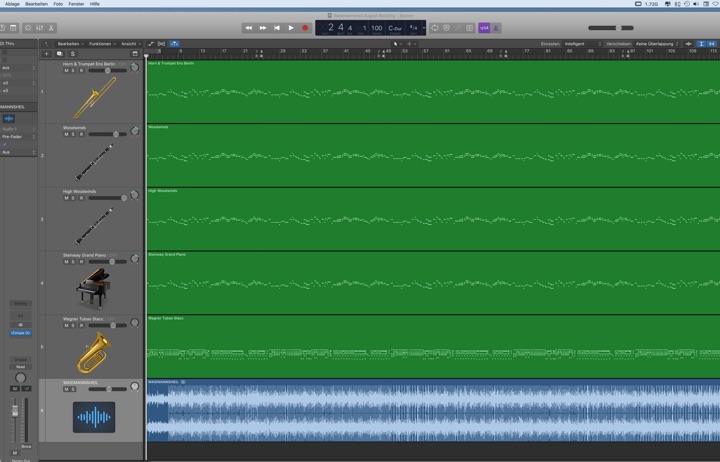Image resolution: width=720 pixels, height=462 pixels.
Task: Toggle waveform vertical zoom button
Action: [x=688, y=44]
